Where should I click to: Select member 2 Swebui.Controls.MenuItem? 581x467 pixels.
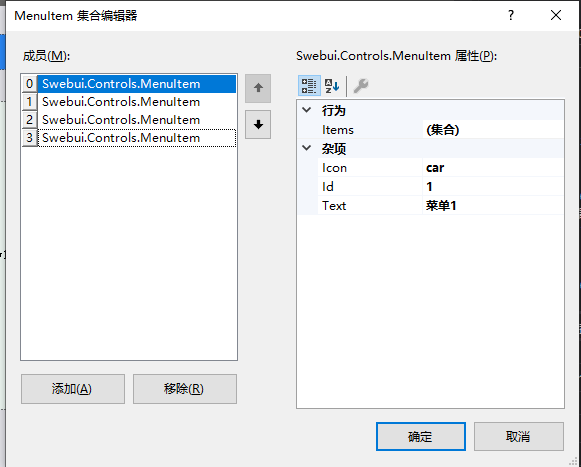pos(129,120)
